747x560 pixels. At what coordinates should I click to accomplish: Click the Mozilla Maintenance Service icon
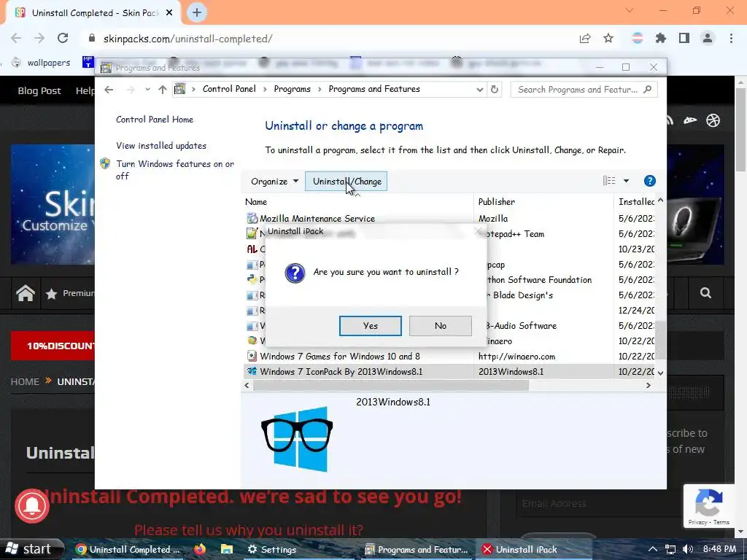[x=252, y=219]
